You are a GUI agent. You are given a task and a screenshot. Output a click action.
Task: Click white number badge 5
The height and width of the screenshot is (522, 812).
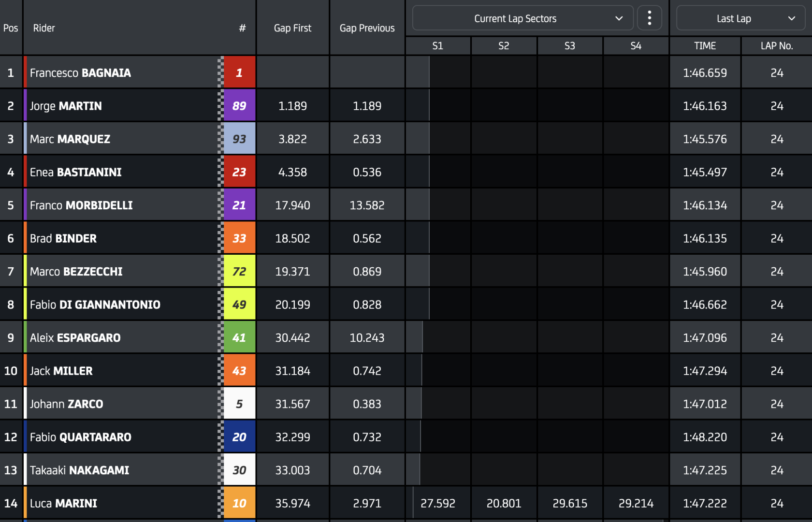coord(239,404)
